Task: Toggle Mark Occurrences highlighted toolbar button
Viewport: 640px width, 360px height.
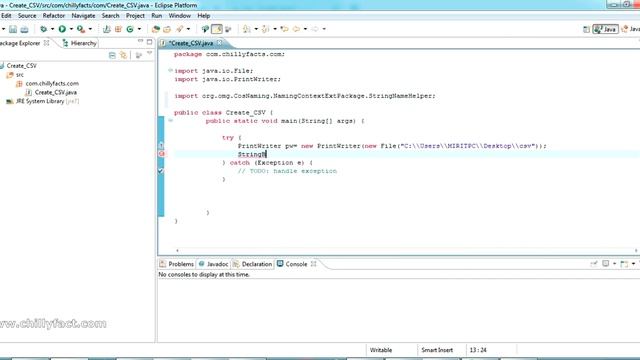Action: (x=217, y=29)
